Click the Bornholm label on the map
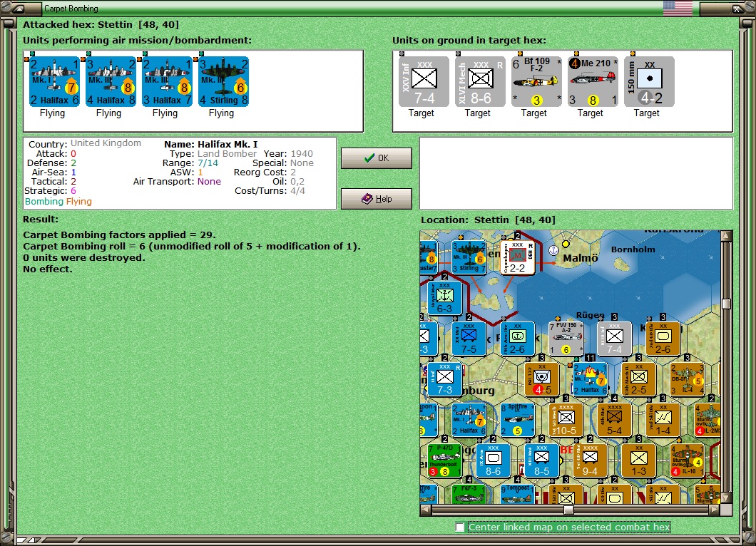Viewport: 756px width, 546px height. click(633, 249)
